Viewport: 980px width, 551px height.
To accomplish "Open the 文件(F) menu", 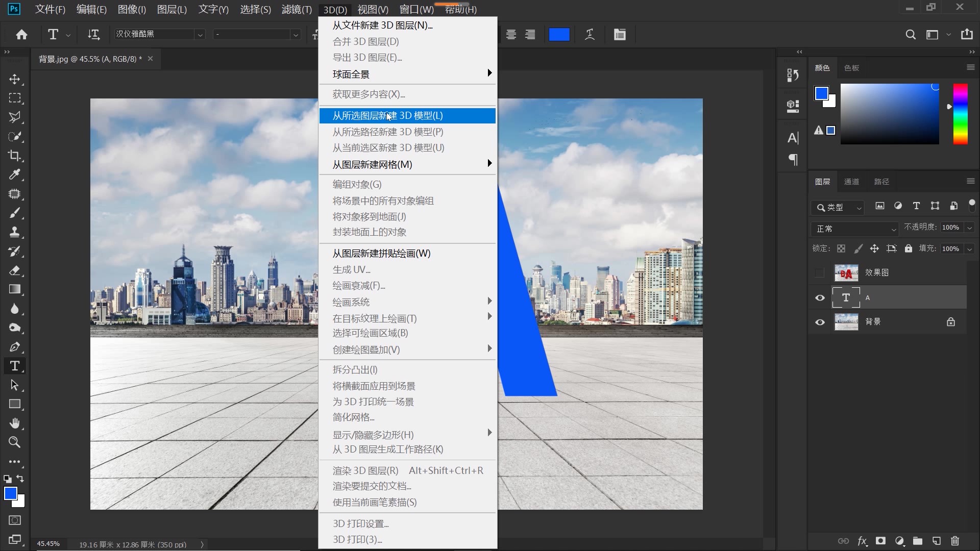I will (x=50, y=9).
